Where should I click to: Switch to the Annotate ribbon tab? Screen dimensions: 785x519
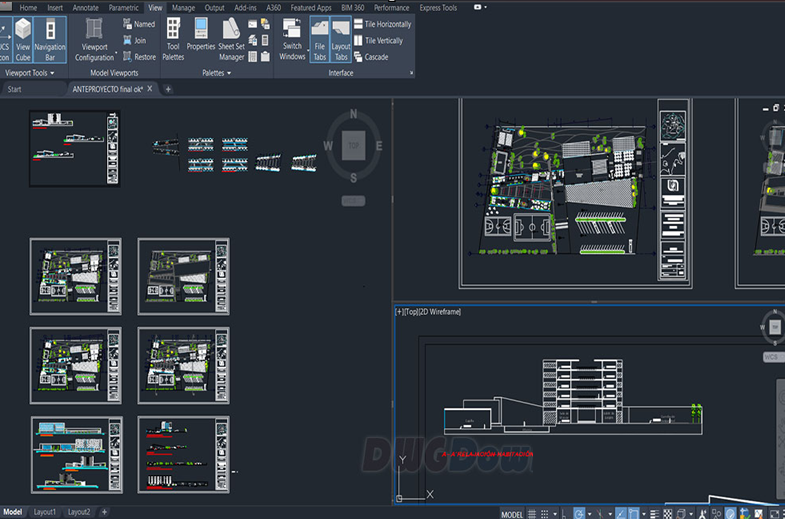click(x=86, y=8)
